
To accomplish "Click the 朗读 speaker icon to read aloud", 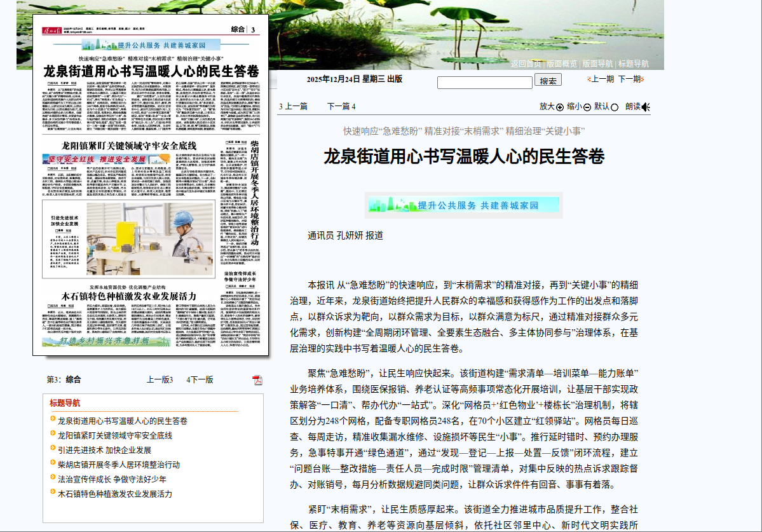I will pos(646,107).
